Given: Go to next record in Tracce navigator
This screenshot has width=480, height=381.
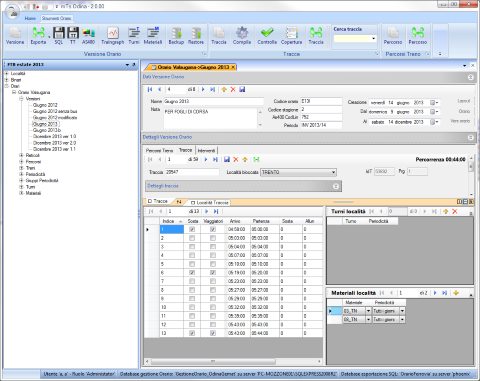Looking at the screenshot, I should (x=206, y=159).
